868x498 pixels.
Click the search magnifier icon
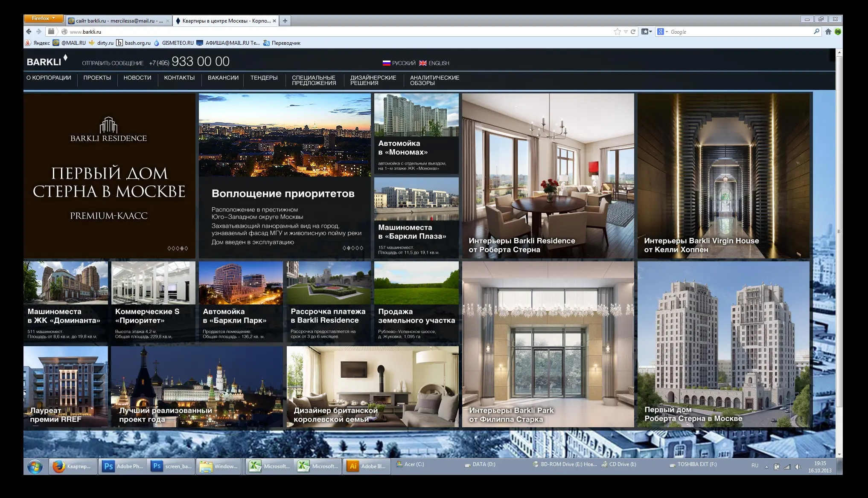[x=816, y=32]
